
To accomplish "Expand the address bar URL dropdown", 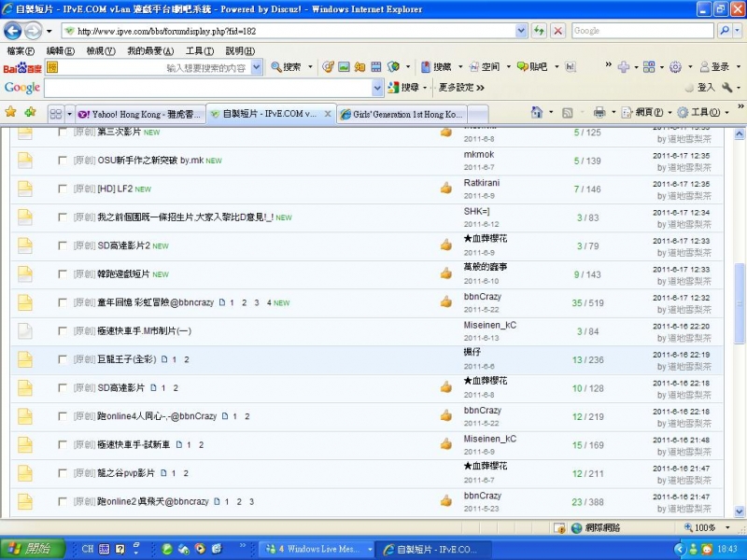I will (521, 31).
